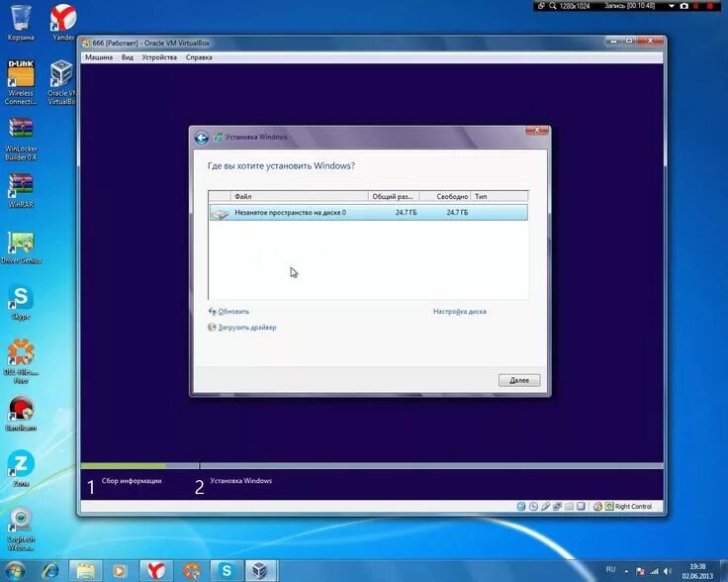The image size is (728, 582).
Task: Open the Oracle VM VirtualBox desktop shortcut
Action: (x=61, y=83)
